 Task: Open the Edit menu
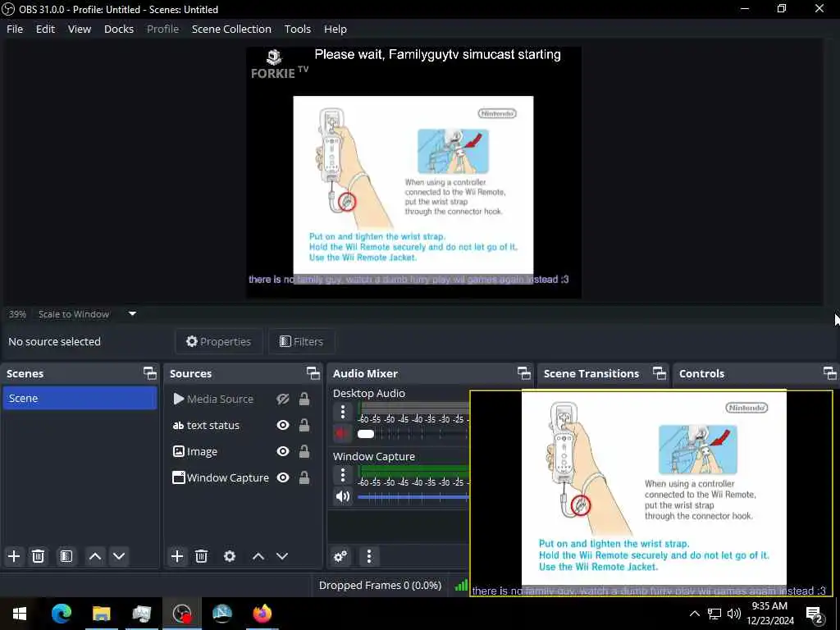point(46,29)
